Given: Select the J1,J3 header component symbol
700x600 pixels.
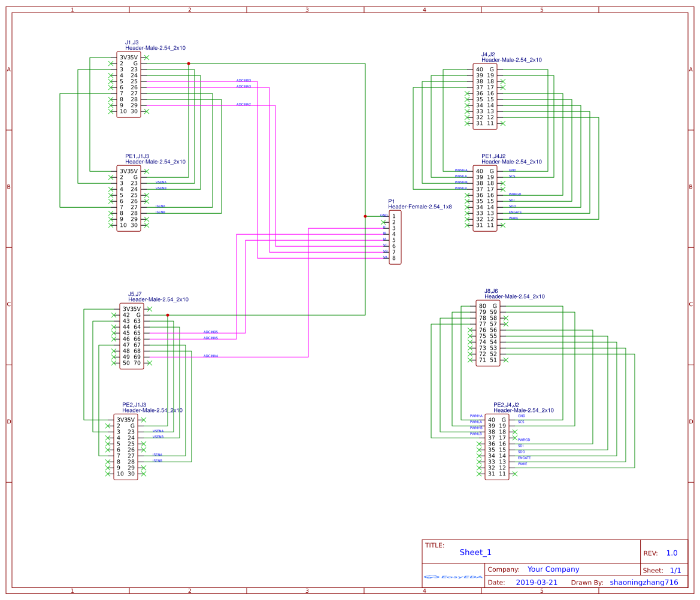Looking at the screenshot, I should click(129, 84).
